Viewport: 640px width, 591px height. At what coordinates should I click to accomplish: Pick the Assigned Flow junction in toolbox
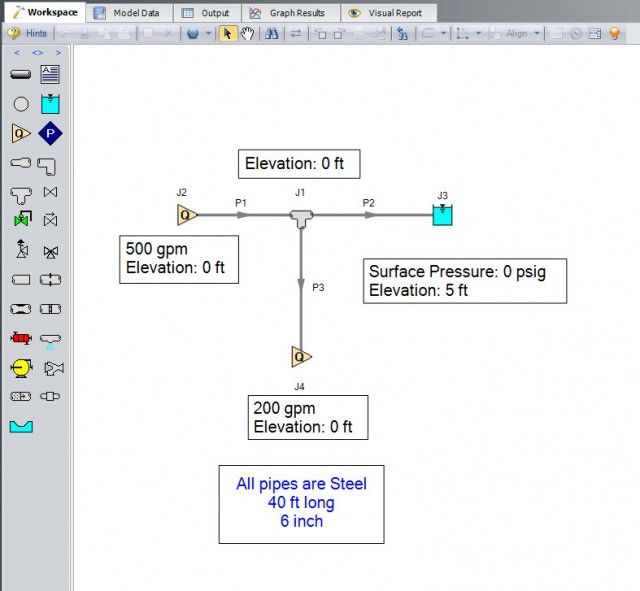(x=20, y=133)
